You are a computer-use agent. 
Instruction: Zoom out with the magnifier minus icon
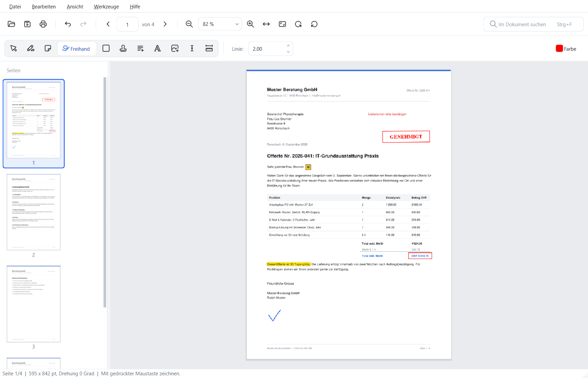click(189, 24)
